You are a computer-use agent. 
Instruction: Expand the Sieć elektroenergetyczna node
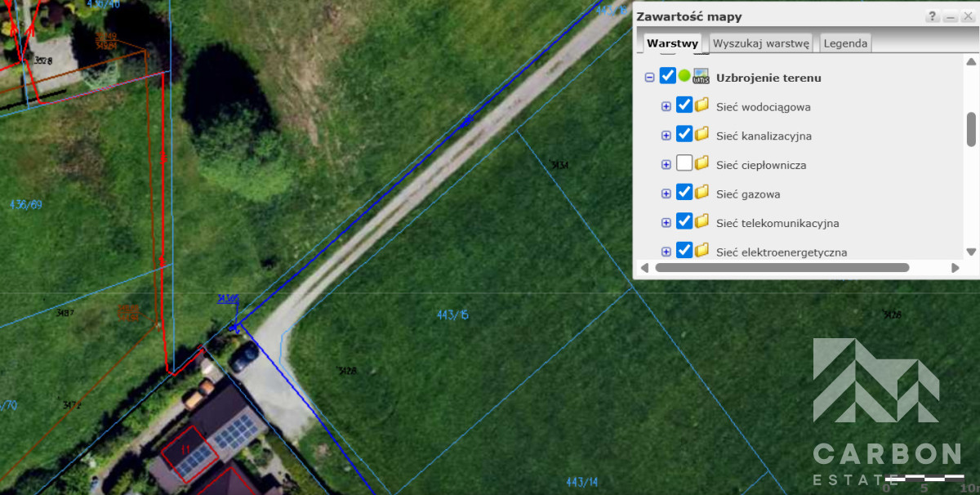point(666,252)
